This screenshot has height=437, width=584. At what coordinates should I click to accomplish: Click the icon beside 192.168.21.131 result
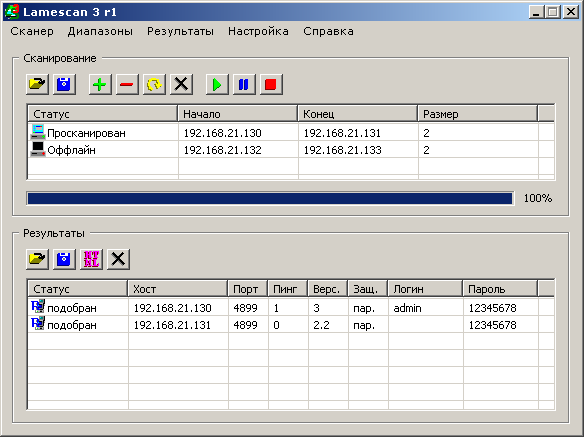pos(38,324)
